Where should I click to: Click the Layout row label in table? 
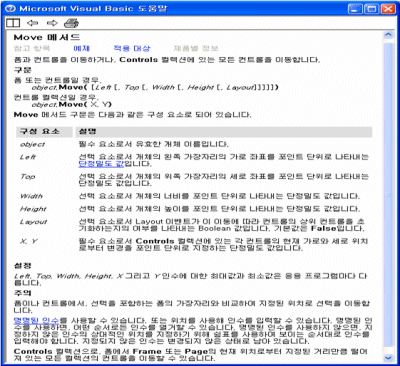click(33, 222)
